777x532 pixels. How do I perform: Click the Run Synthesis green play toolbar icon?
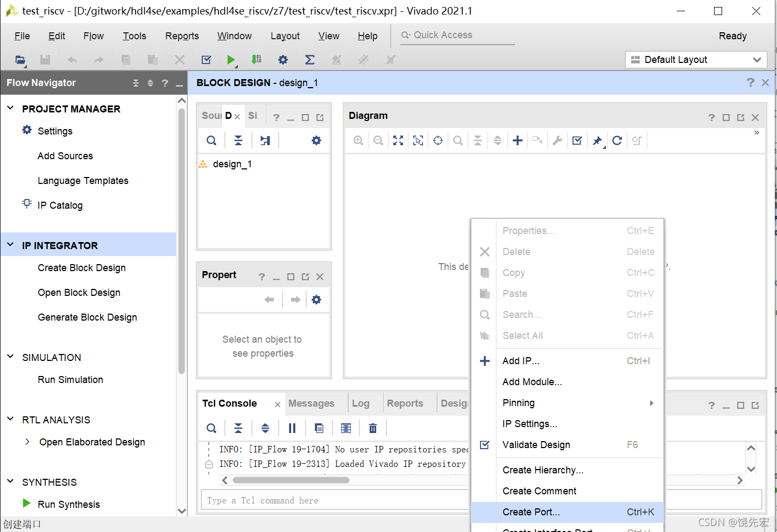231,60
